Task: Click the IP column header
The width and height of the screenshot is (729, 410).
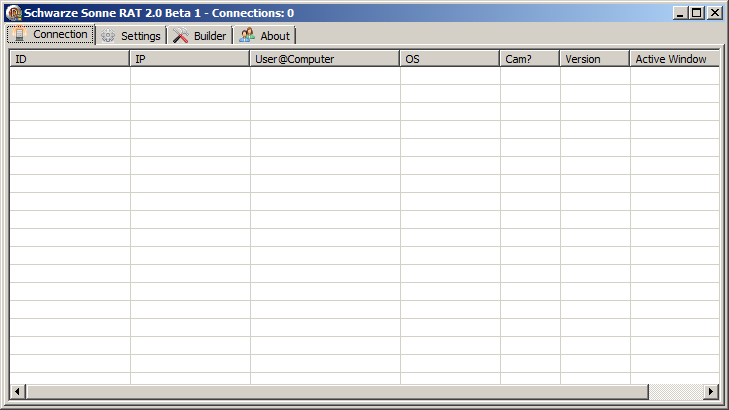Action: [190, 59]
